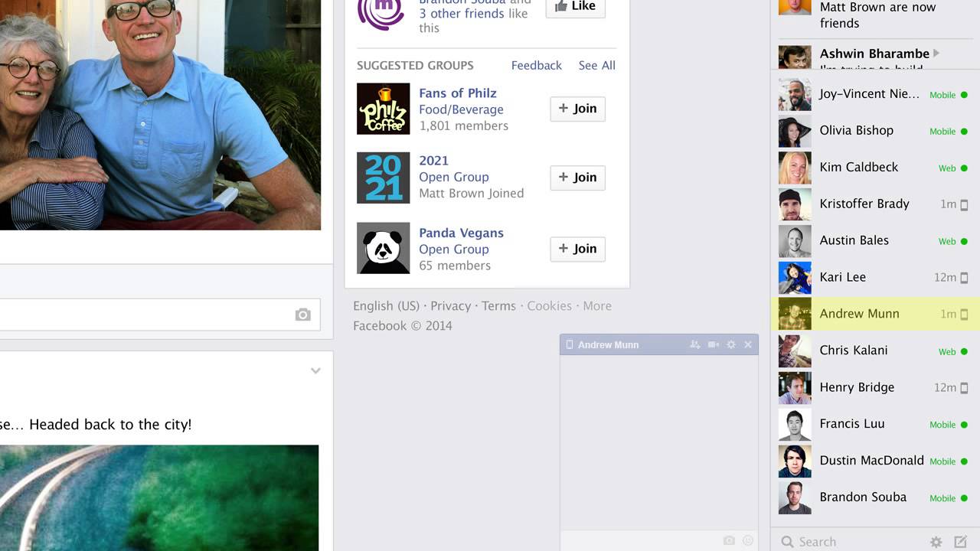Click Andrew Munn chat title name

(608, 345)
